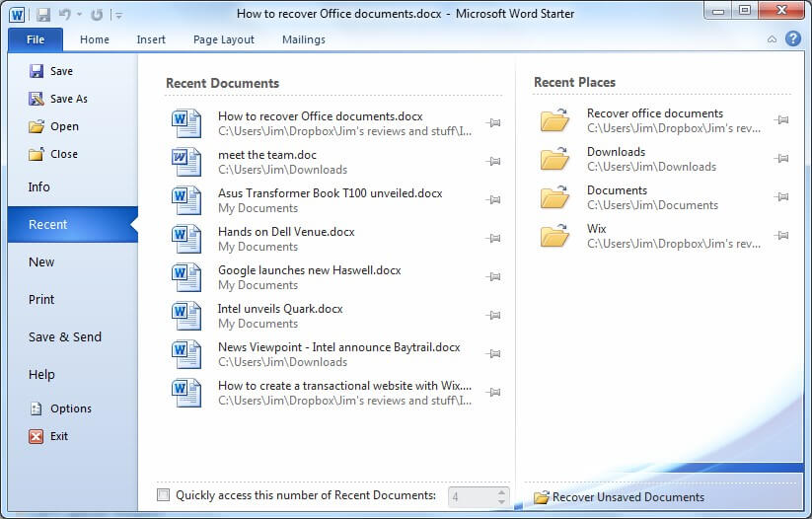Click Recover Unsaved Documents button
The width and height of the screenshot is (812, 519).
pyautogui.click(x=619, y=497)
